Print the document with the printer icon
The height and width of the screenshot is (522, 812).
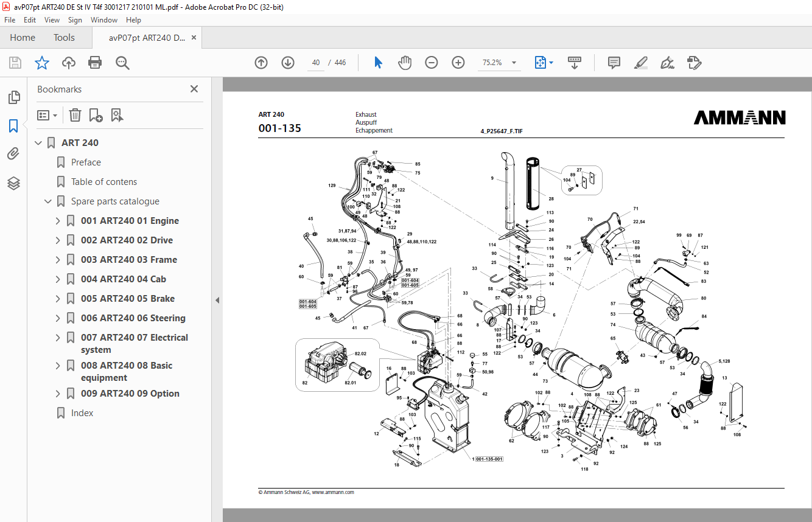point(95,63)
